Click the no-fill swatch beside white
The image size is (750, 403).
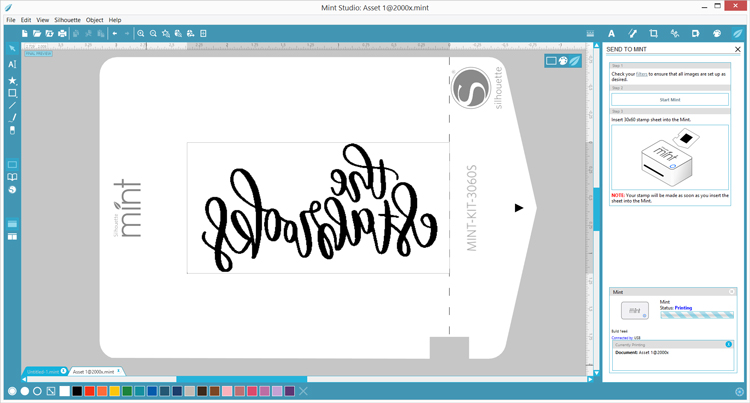[x=51, y=391]
